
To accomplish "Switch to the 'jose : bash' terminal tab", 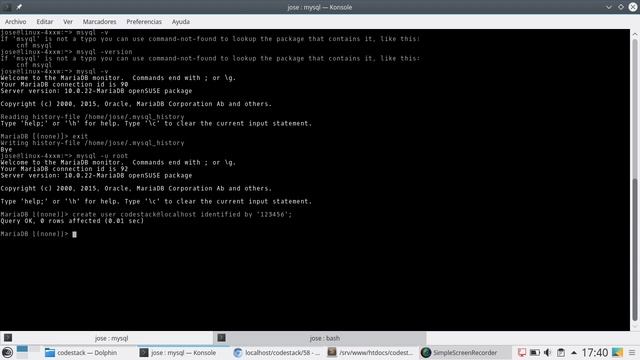I will pyautogui.click(x=320, y=338).
